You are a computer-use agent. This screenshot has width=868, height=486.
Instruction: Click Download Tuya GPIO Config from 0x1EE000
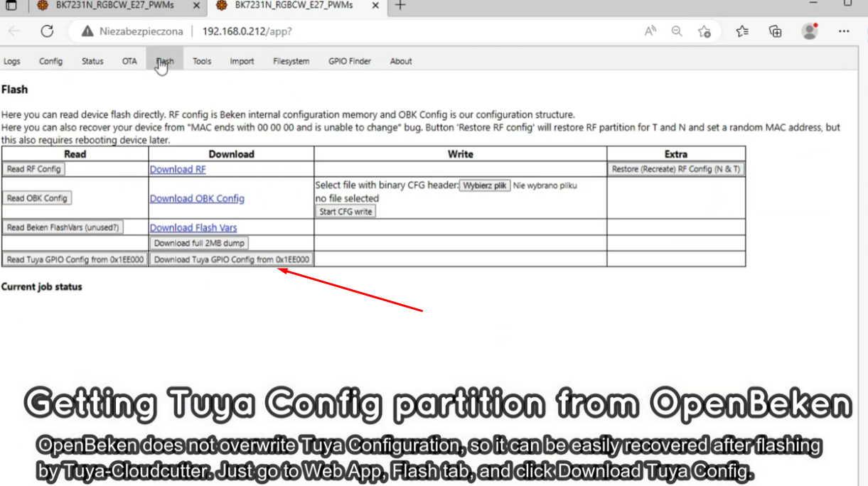click(232, 259)
